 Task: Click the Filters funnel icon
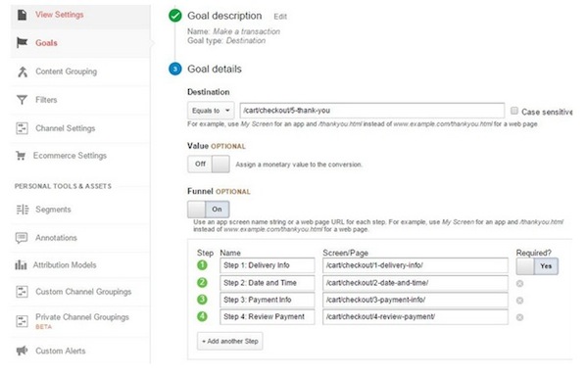(x=23, y=100)
